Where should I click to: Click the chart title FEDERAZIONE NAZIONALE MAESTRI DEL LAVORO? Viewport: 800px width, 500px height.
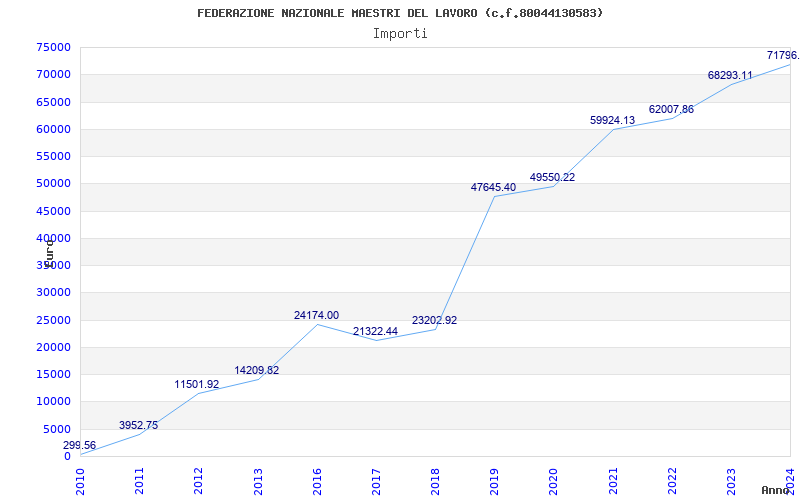pos(400,13)
